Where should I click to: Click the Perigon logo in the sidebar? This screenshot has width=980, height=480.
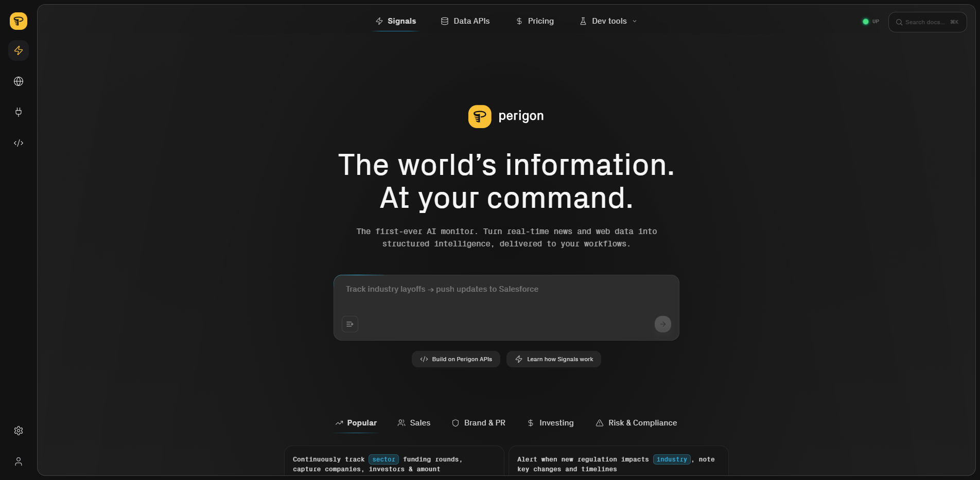pyautogui.click(x=19, y=21)
